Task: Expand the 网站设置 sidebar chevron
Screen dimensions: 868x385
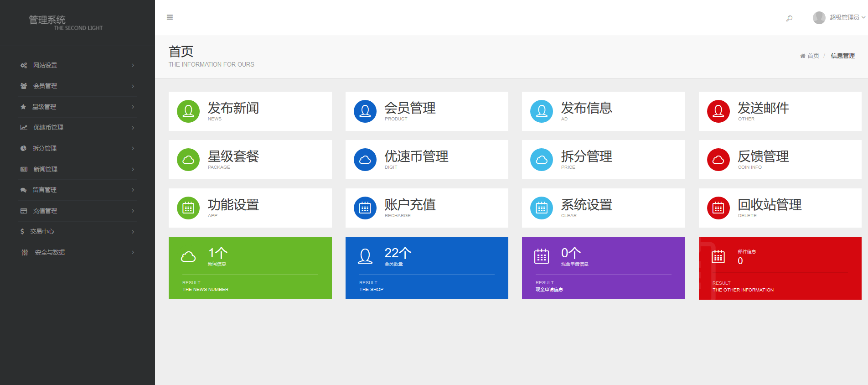Action: (x=133, y=66)
